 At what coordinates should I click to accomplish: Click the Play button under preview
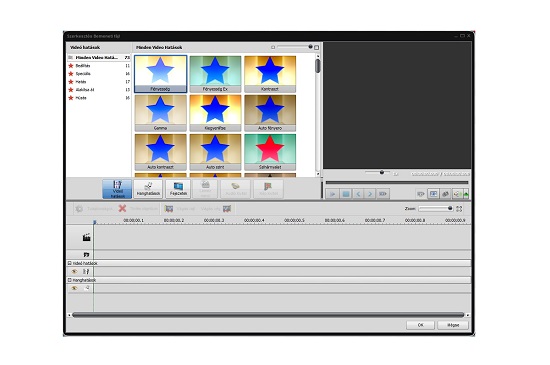click(x=332, y=194)
